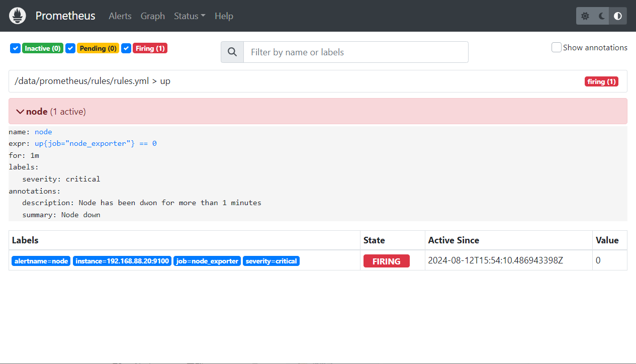Screen dimensions: 636x364
Task: Collapse the node alert rule chevron
Action: coord(20,112)
